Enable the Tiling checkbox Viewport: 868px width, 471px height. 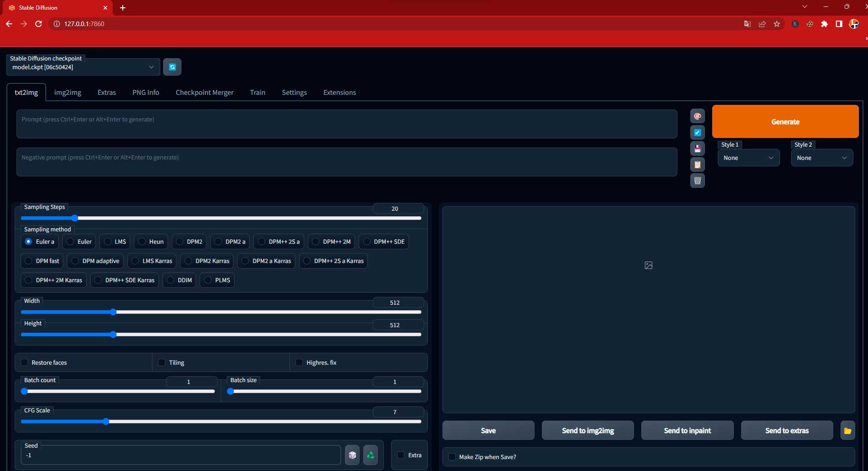(x=161, y=362)
